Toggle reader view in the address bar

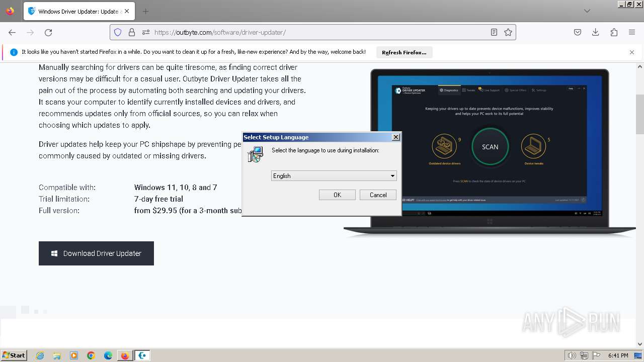494,32
